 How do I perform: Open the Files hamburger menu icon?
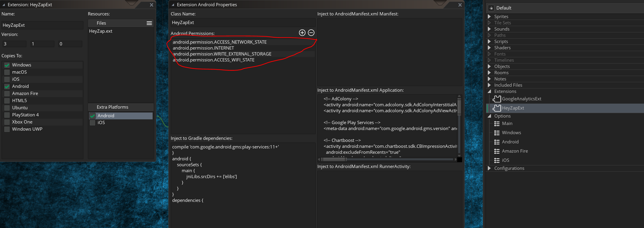point(149,23)
